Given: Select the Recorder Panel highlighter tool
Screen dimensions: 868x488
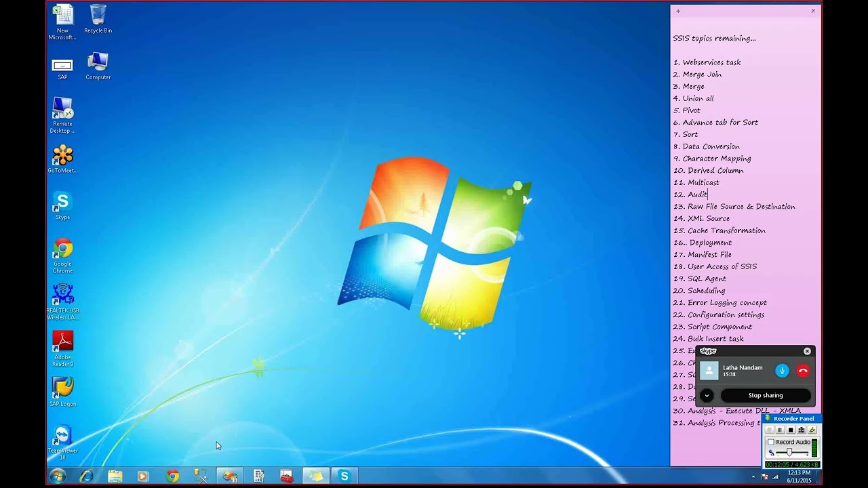Looking at the screenshot, I should (x=812, y=430).
